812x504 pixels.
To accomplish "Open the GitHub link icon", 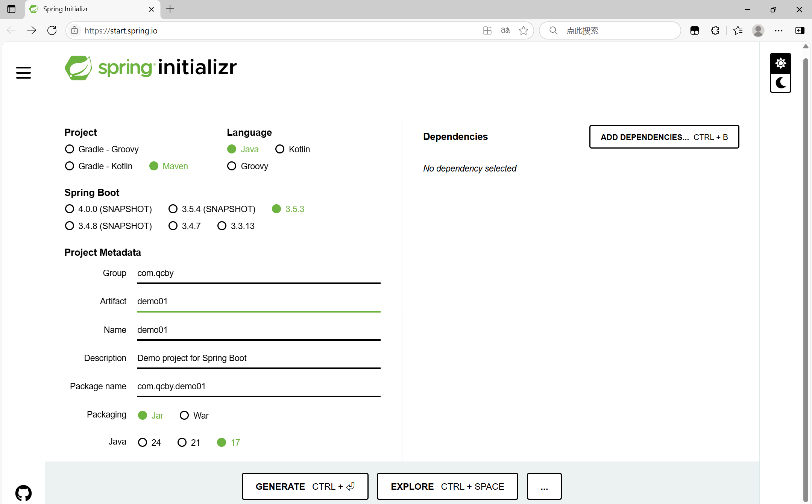I will point(23,493).
